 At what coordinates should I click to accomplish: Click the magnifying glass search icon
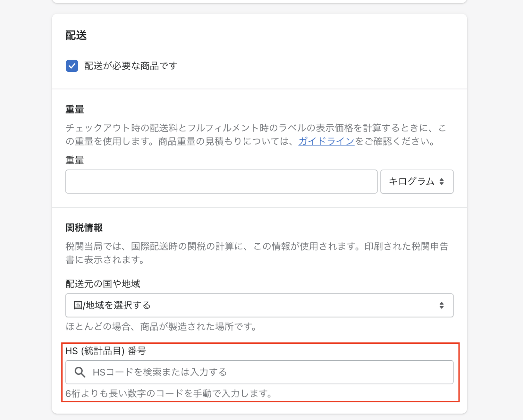80,372
